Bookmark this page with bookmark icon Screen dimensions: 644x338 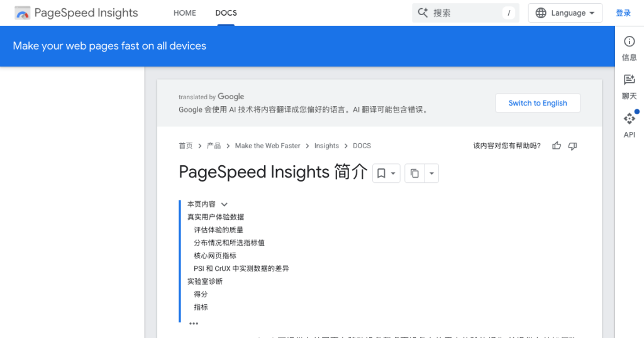pos(381,173)
